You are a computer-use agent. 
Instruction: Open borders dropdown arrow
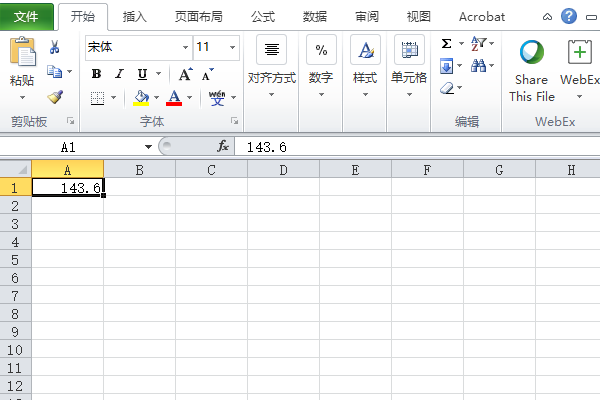(113, 98)
